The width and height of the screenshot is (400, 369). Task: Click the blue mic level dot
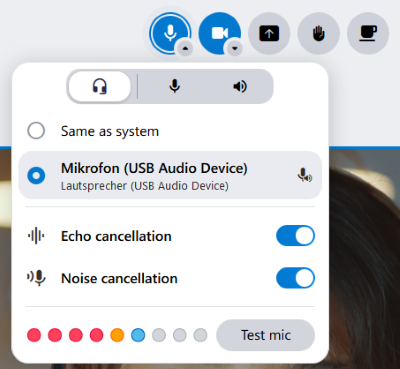138,335
